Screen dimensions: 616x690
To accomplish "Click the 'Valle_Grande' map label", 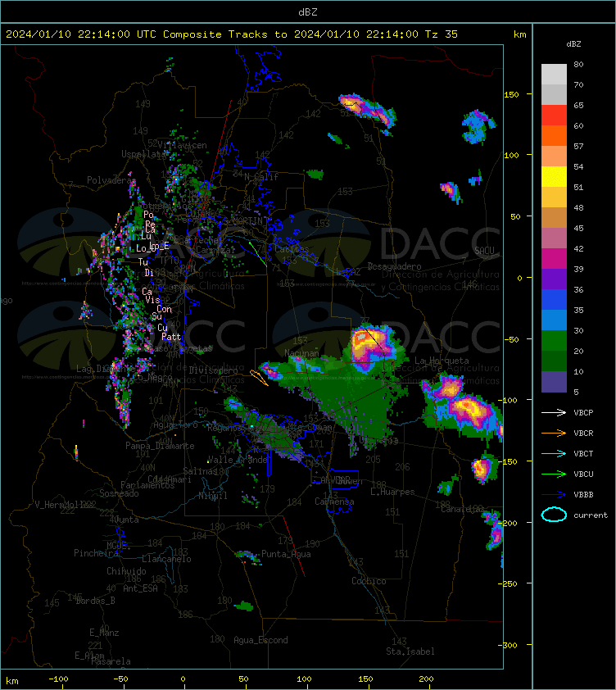I will pyautogui.click(x=238, y=460).
